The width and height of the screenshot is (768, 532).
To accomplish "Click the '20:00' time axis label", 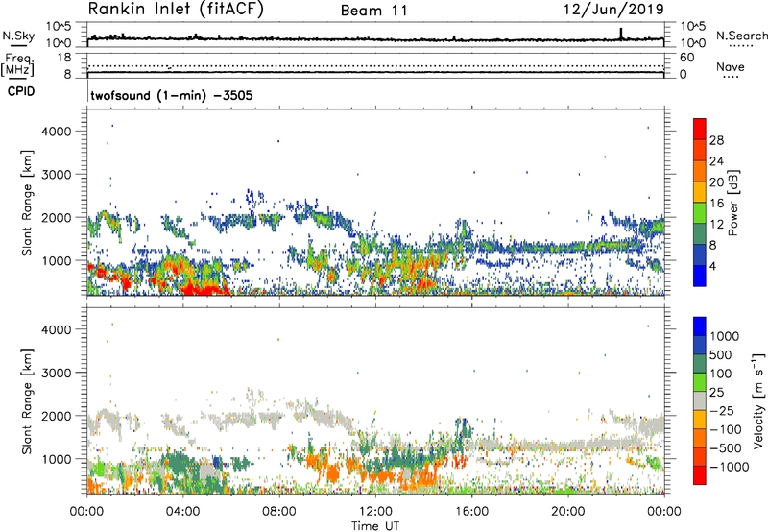I will [567, 512].
